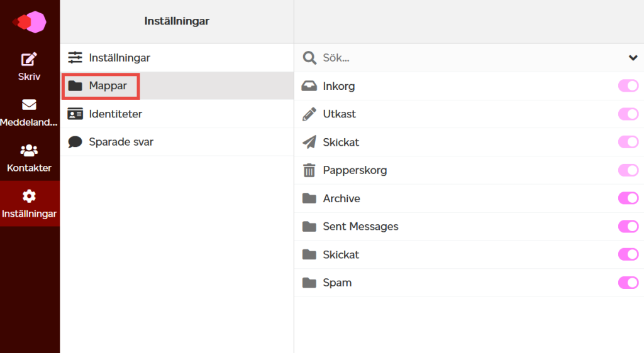This screenshot has width=644, height=353.
Task: Click the Skriv compose pencil icon
Action: pyautogui.click(x=29, y=60)
